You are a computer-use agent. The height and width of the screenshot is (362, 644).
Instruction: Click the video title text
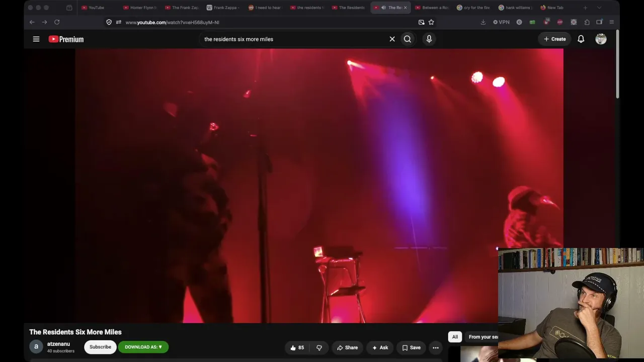[75, 332]
